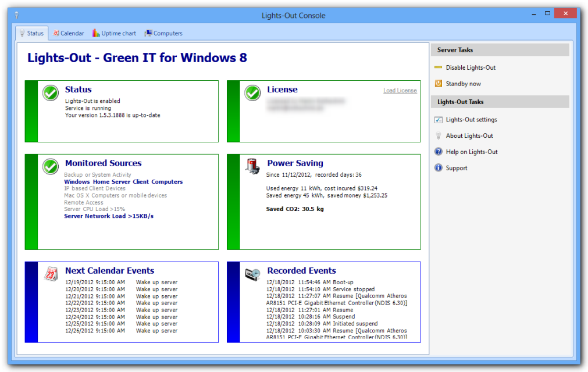Open the Status tab
The height and width of the screenshot is (372, 588).
(32, 33)
